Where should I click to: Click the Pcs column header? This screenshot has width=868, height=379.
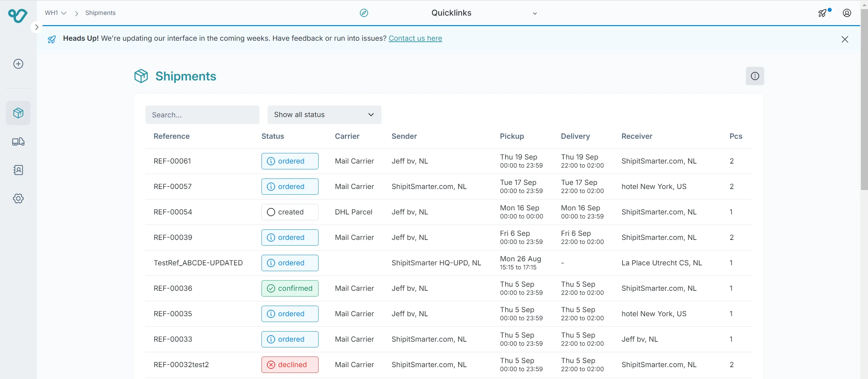pyautogui.click(x=736, y=136)
